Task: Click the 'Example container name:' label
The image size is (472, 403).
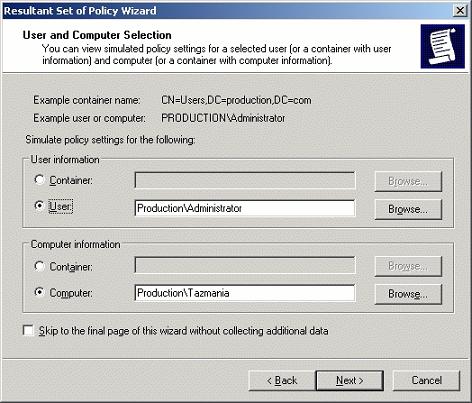Action: (87, 100)
